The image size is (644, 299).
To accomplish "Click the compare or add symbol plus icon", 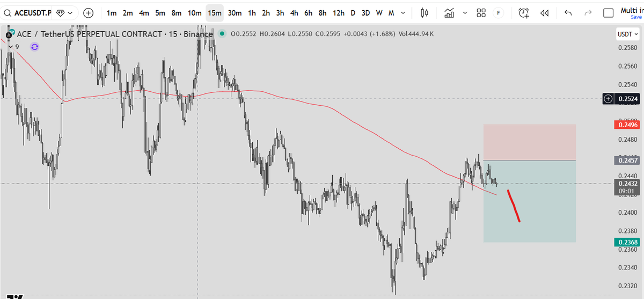I will click(89, 12).
